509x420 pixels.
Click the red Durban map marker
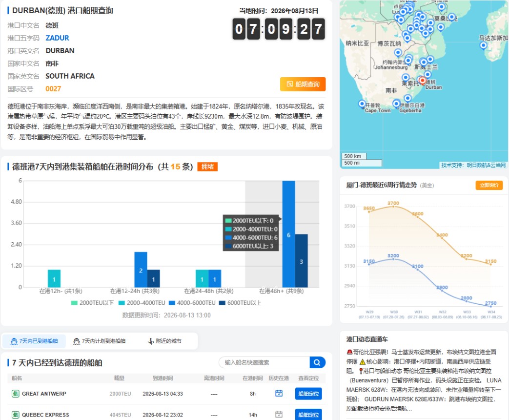tap(422, 80)
